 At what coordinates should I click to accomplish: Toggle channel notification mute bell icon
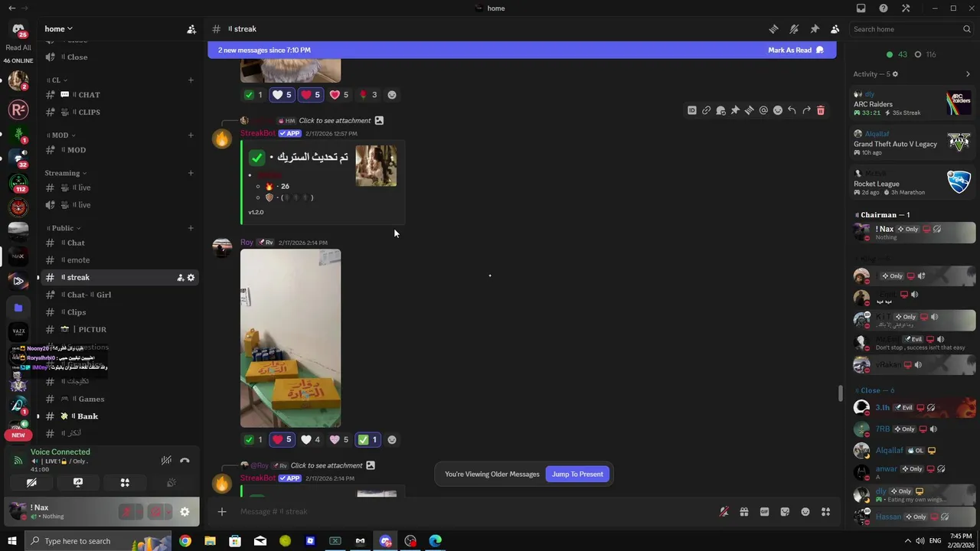(794, 29)
